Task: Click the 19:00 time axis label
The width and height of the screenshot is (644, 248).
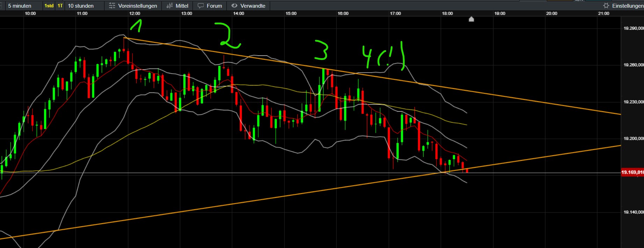Action: [500, 14]
